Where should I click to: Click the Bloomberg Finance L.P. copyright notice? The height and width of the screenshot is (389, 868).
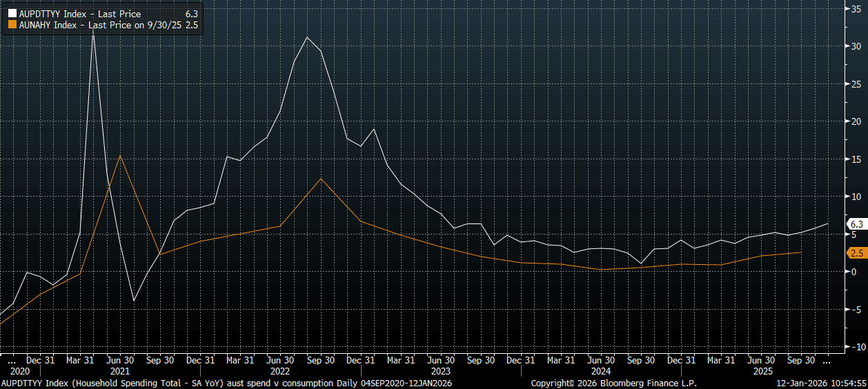coord(614,383)
